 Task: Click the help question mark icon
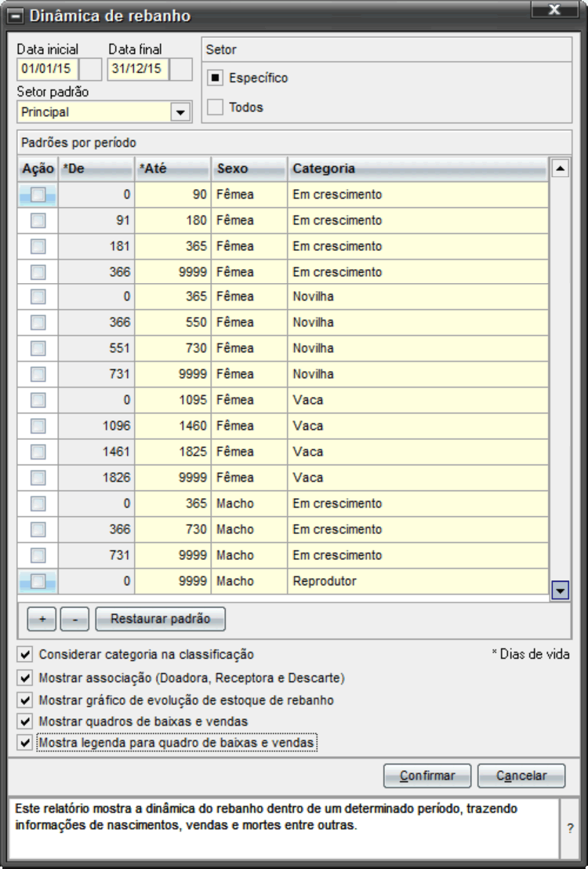coord(570,828)
